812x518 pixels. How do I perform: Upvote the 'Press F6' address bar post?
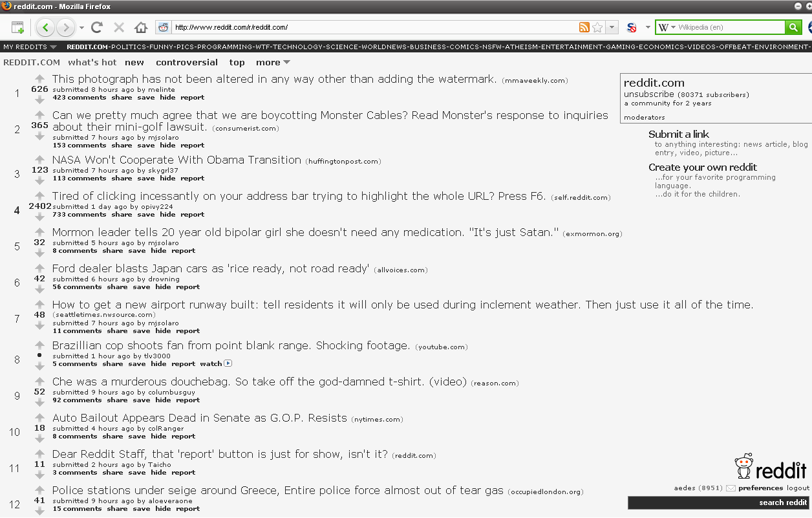coord(39,197)
